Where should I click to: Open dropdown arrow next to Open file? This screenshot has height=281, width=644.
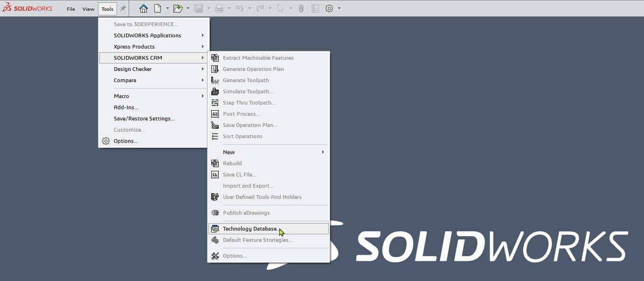click(x=188, y=8)
